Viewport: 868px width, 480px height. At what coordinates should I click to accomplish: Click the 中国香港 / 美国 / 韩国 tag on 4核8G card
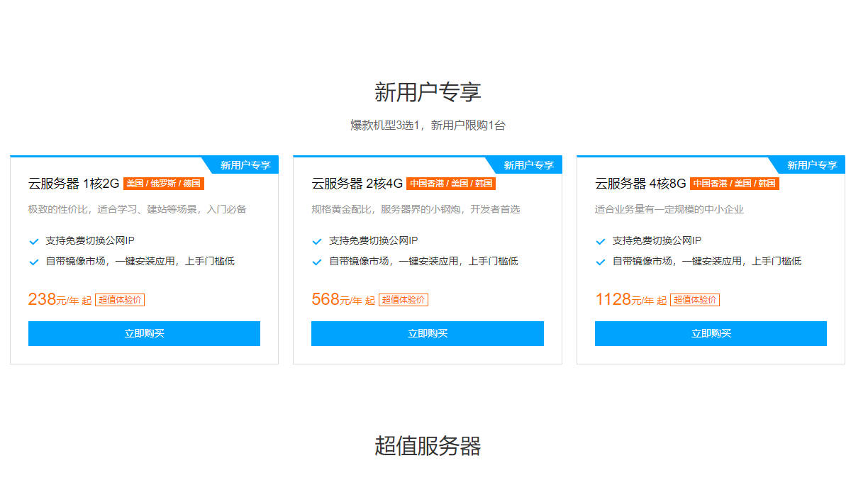734,184
